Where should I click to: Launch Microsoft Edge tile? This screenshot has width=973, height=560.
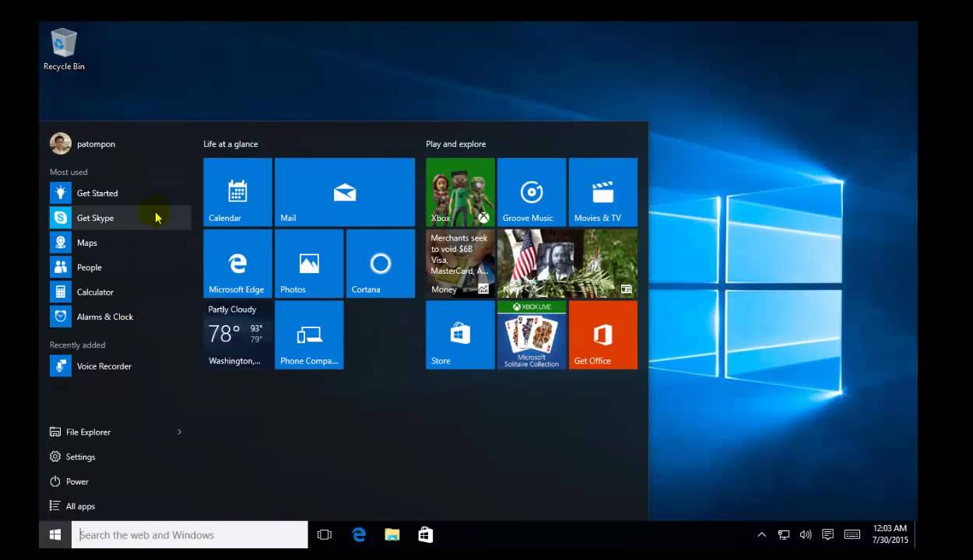coord(237,264)
